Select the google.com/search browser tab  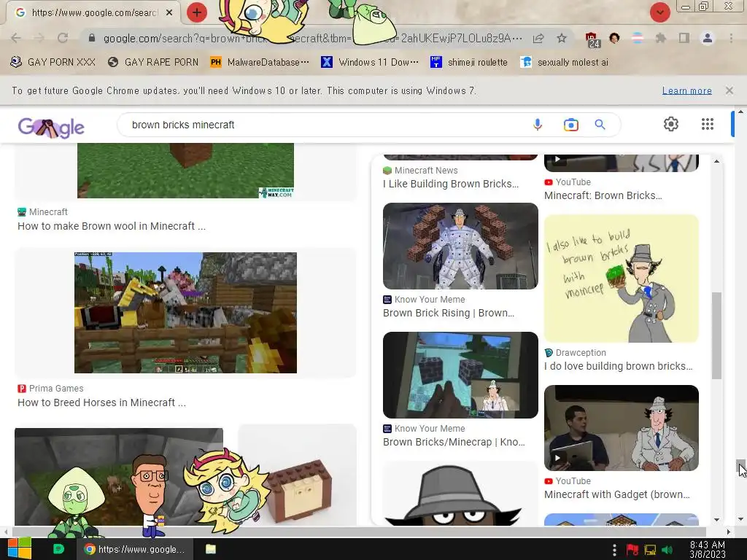(x=94, y=13)
